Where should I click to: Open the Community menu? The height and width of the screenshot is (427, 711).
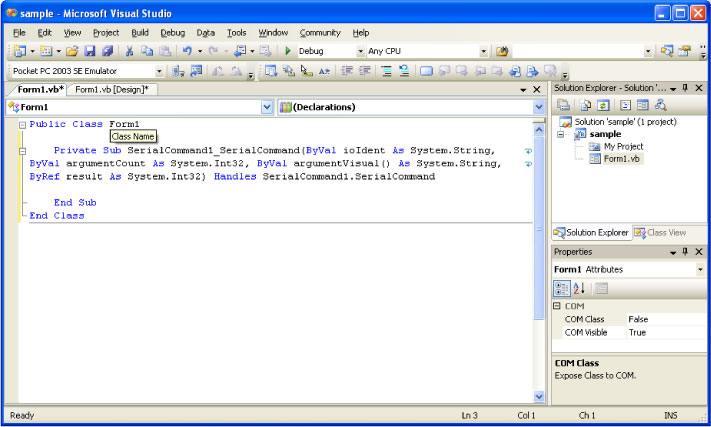tap(320, 33)
